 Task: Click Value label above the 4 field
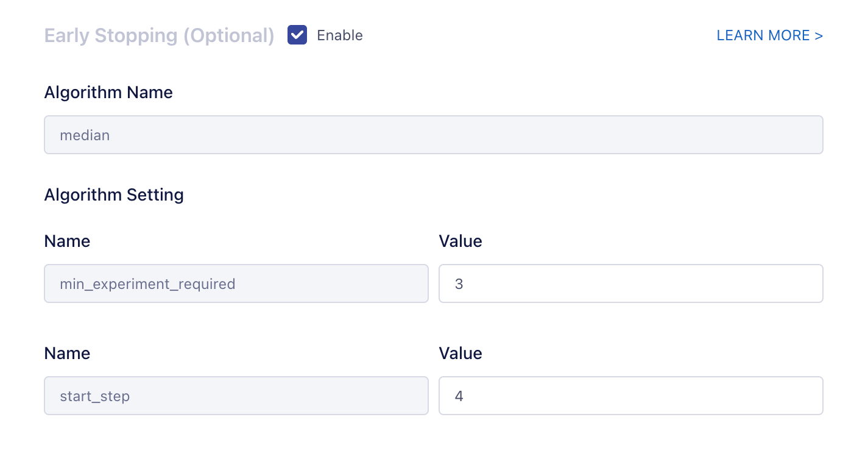click(460, 354)
